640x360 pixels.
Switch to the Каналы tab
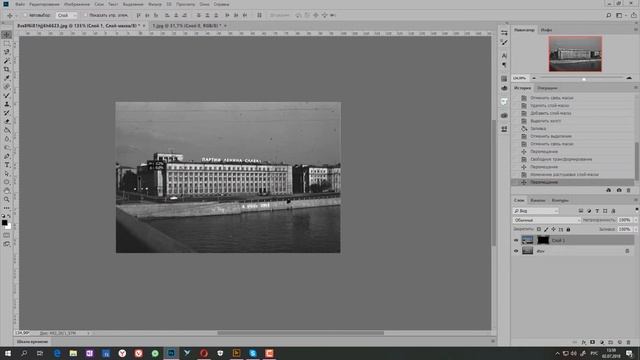[538, 200]
